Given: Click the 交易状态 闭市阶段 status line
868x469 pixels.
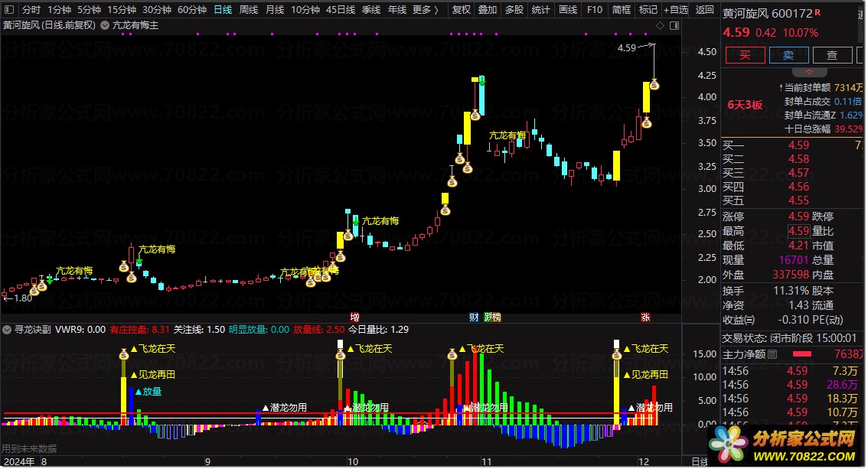Looking at the screenshot, I should click(790, 338).
